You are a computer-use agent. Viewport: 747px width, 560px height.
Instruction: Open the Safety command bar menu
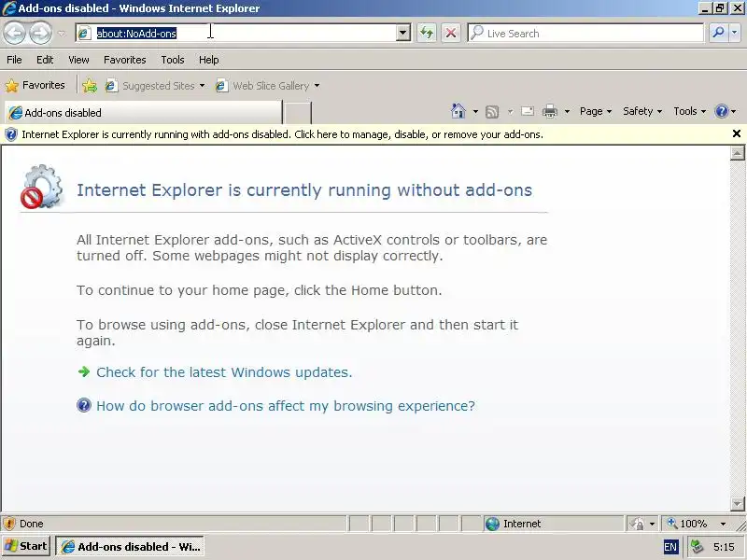[642, 111]
